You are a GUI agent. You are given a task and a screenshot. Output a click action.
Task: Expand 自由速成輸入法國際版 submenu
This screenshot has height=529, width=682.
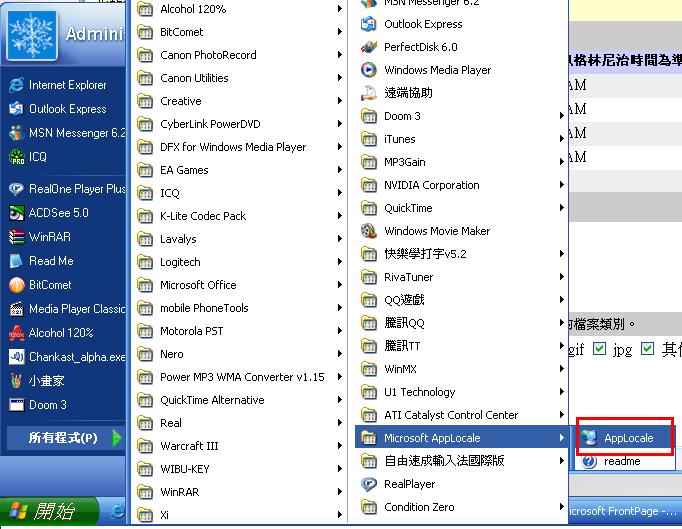click(x=461, y=461)
